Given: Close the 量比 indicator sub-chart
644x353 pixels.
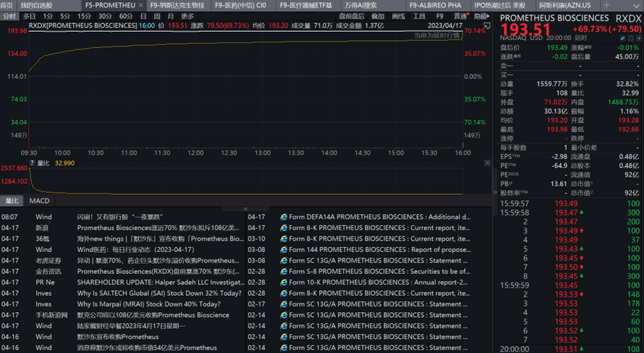Looking at the screenshot, I should point(487,163).
